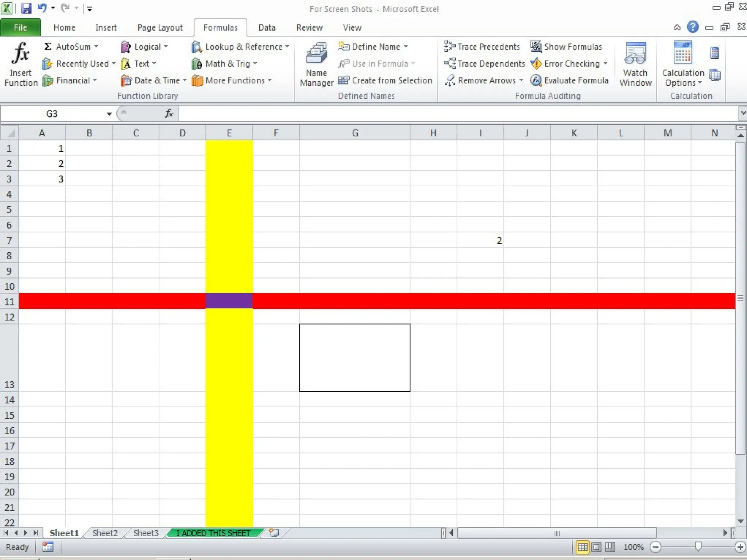The height and width of the screenshot is (560, 747).
Task: Click the Save icon in quick access toolbar
Action: tap(26, 8)
